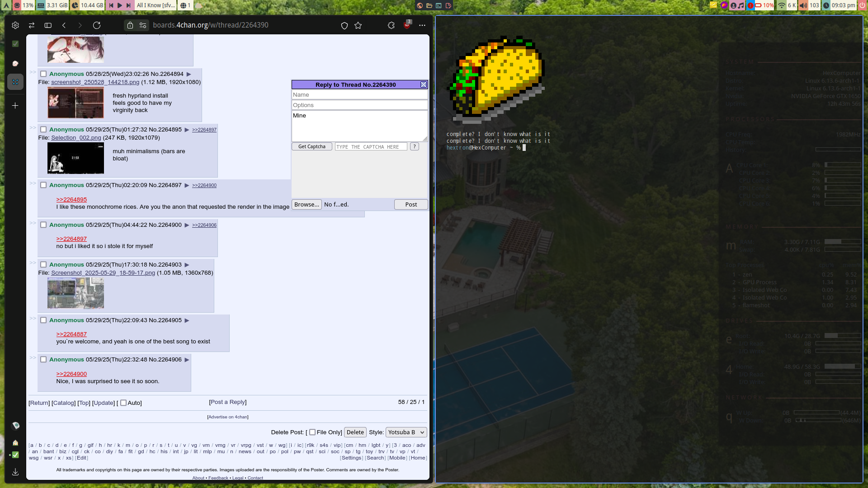Select the second sidebar tab with round icon
868x488 pixels.
(15, 63)
